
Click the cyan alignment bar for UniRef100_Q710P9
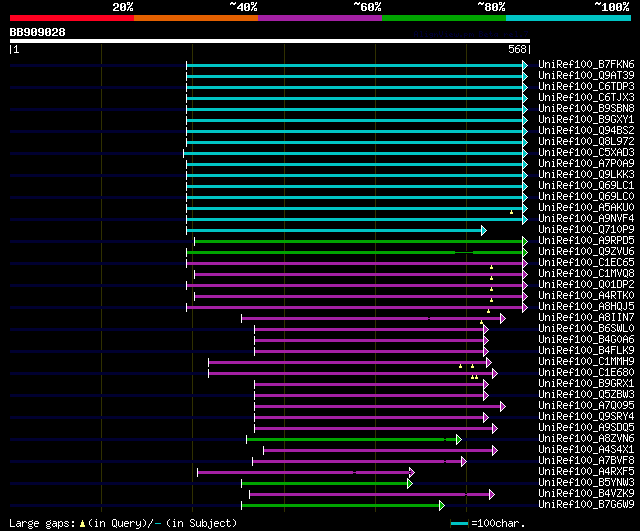334,231
